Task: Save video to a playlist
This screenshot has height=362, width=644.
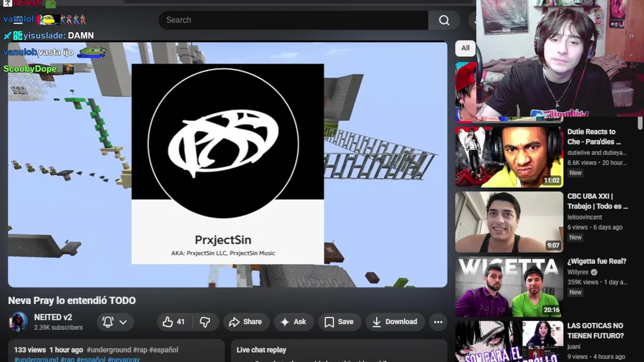Action: 339,322
